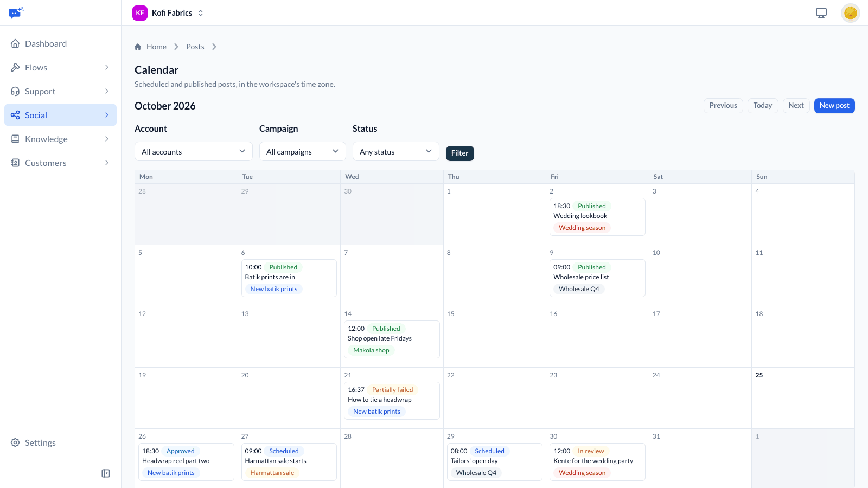Screen dimensions: 868x488
Task: Open Tailors' open day post
Action: click(495, 462)
